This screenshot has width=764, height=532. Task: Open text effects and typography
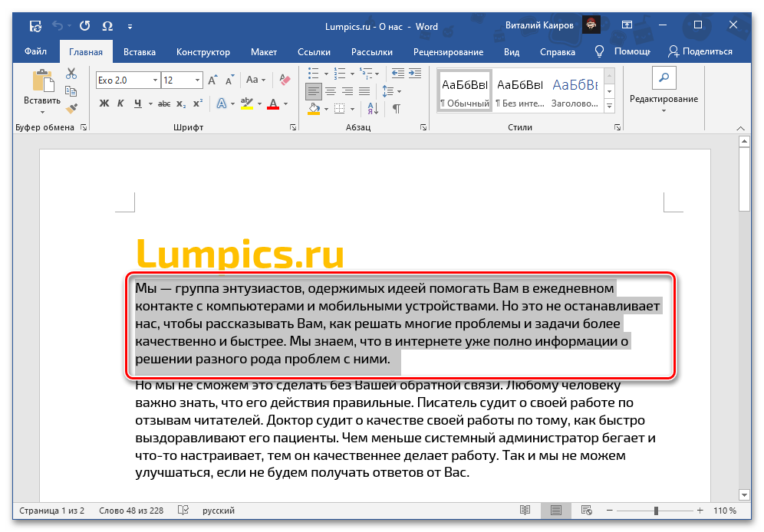click(x=222, y=103)
